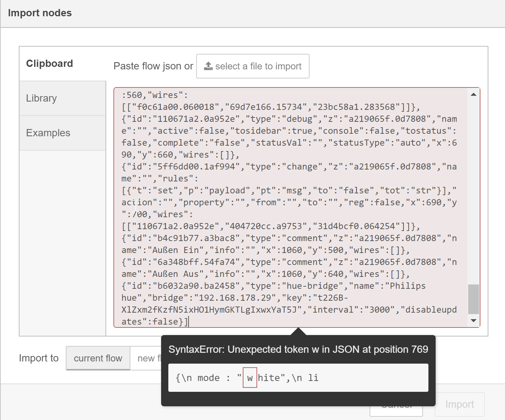The image size is (505, 420).
Task: Select 'current flow' as import target
Action: (x=98, y=358)
